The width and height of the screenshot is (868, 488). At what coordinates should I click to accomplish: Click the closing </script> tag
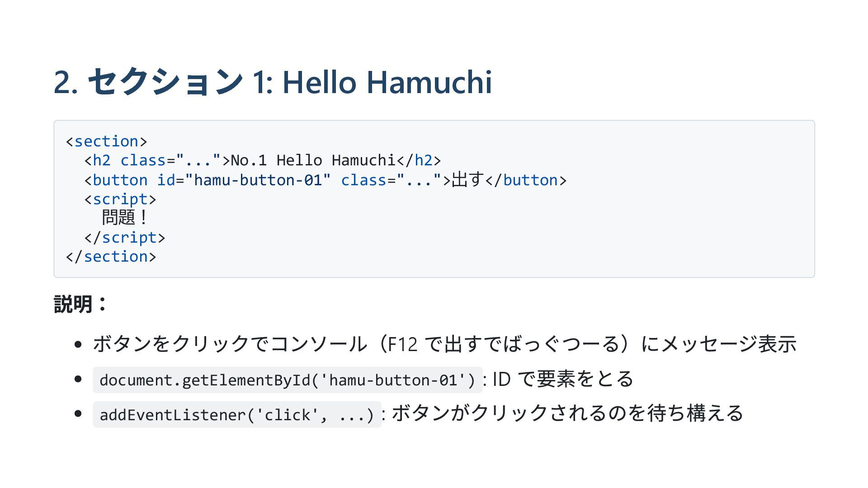click(x=124, y=238)
